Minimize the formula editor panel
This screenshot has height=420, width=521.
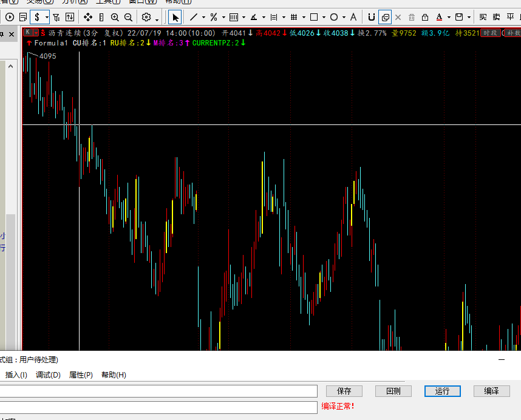502,359
